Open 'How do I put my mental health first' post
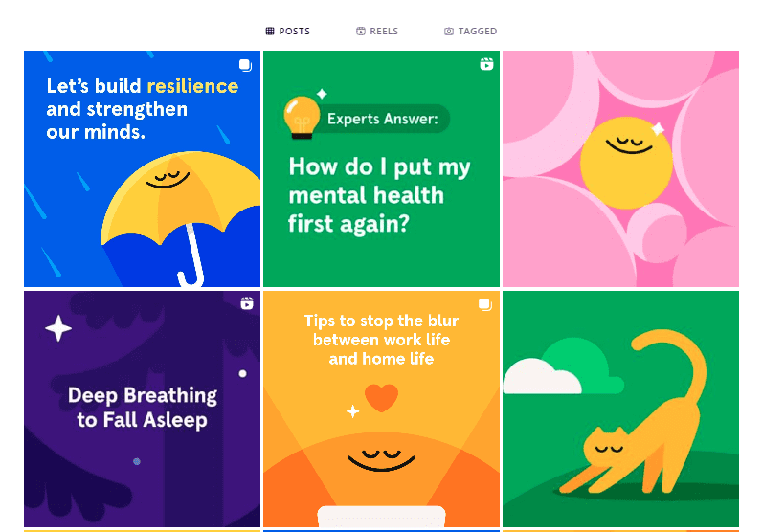 pyautogui.click(x=381, y=168)
